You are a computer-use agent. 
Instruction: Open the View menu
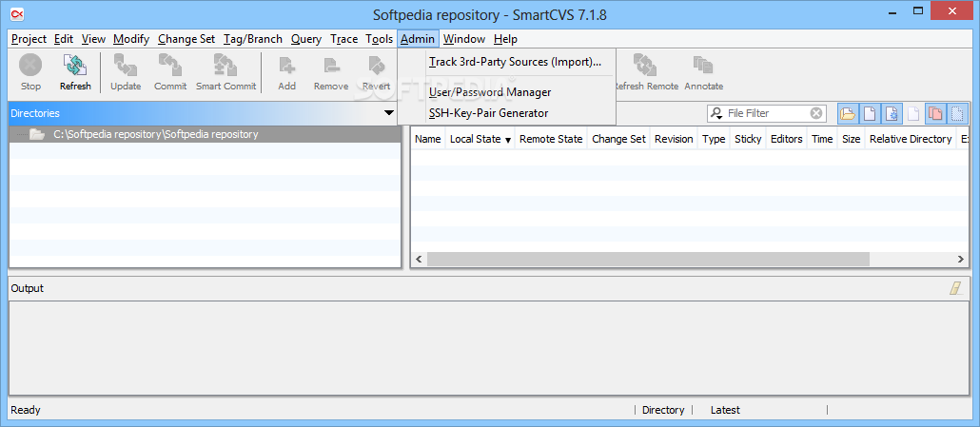[x=93, y=39]
